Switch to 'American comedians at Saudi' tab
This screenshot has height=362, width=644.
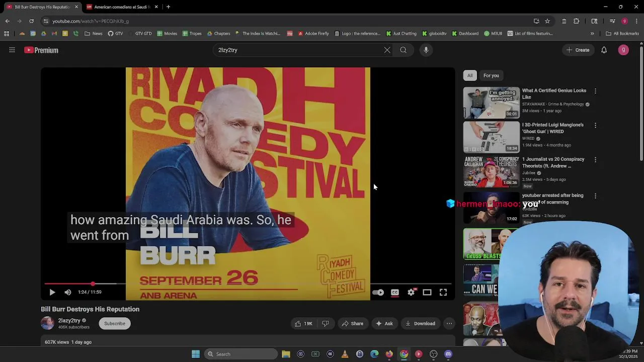tap(122, 7)
